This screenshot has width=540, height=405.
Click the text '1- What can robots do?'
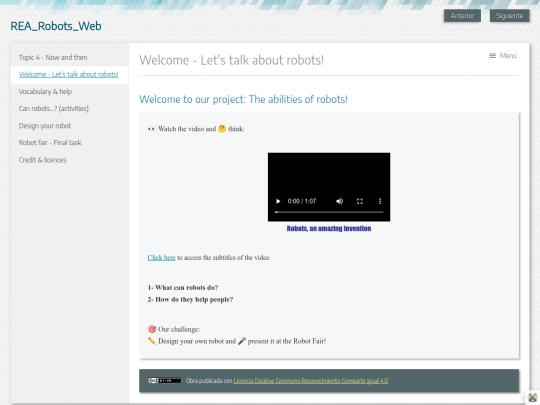(183, 288)
